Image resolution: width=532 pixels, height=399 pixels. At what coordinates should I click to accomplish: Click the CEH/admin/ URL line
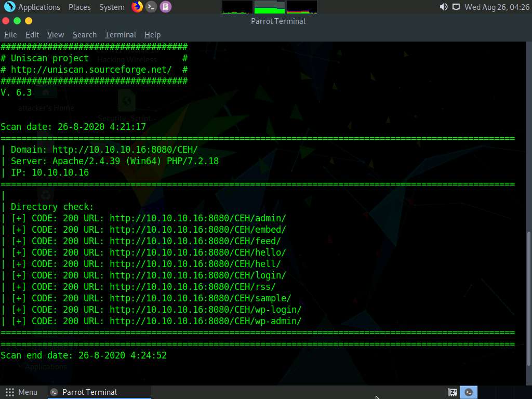click(198, 218)
